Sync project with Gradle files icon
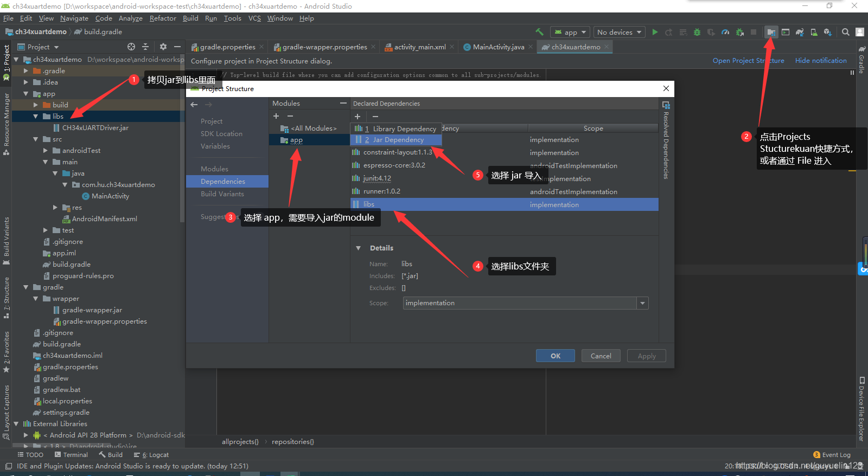Image resolution: width=868 pixels, height=476 pixels. click(x=800, y=32)
